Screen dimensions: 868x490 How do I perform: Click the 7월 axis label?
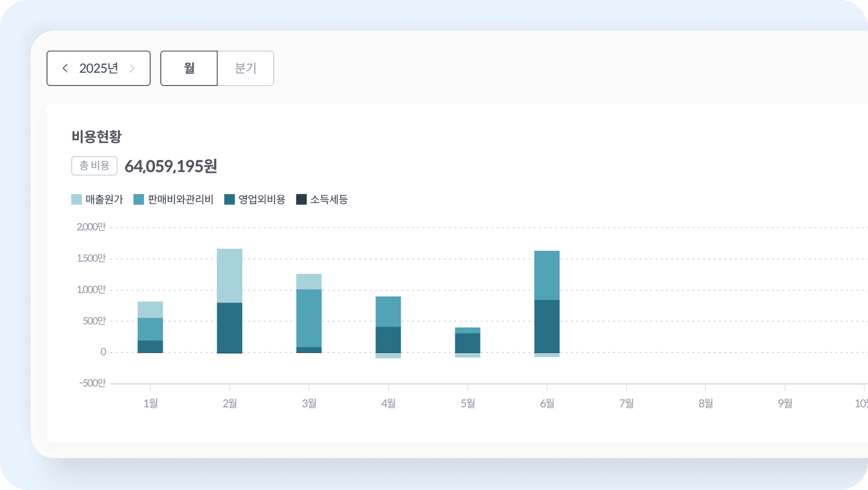click(x=627, y=403)
